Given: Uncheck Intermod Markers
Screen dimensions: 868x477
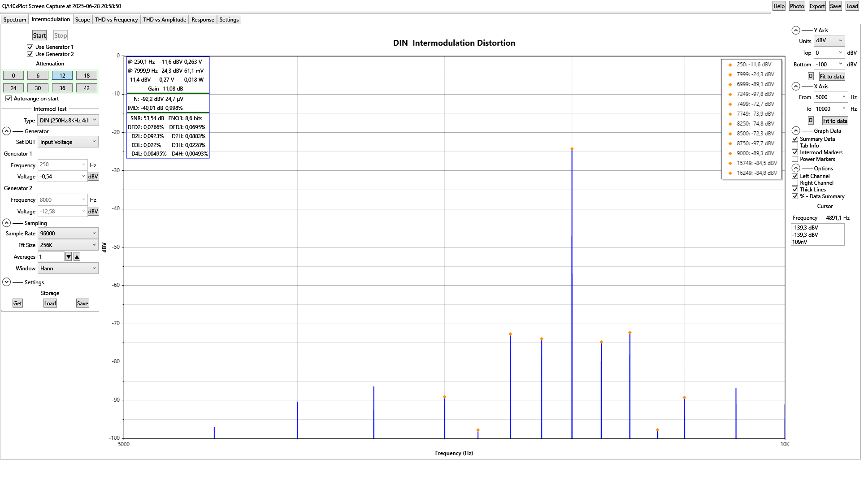Looking at the screenshot, I should click(795, 152).
